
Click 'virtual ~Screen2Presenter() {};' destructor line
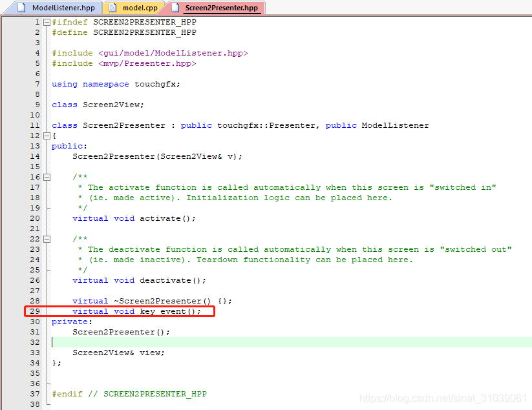click(x=152, y=302)
